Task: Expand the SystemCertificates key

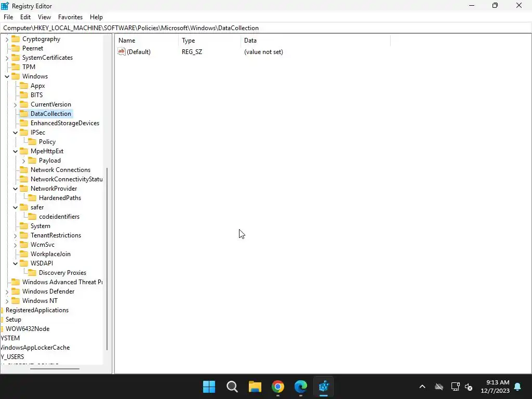Action: tap(7, 58)
